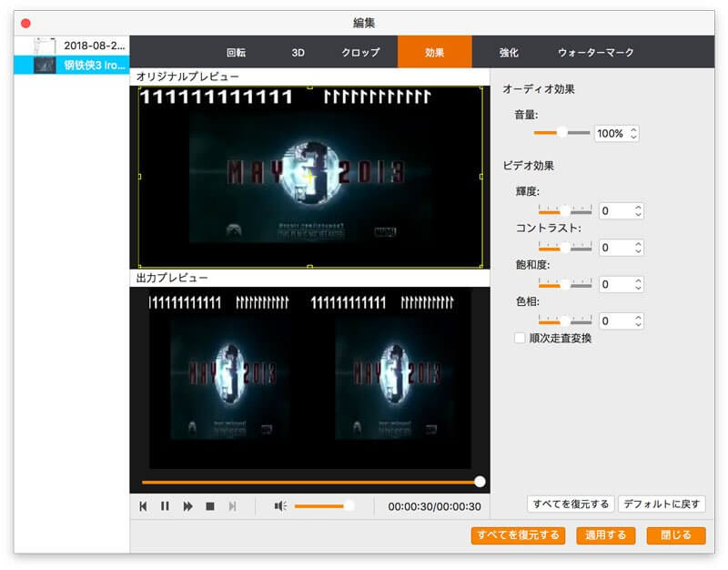Image resolution: width=728 pixels, height=570 pixels.
Task: Click the right-middle crop handle in original preview
Action: coord(481,177)
